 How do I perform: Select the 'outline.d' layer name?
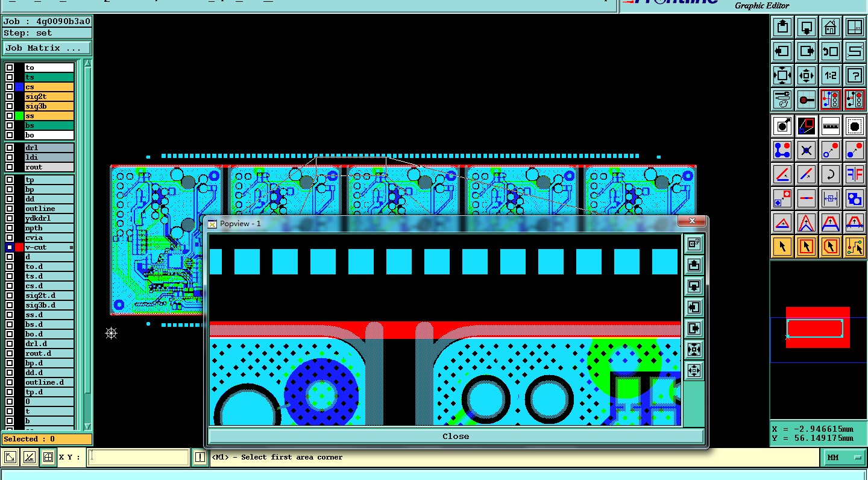[x=49, y=382]
